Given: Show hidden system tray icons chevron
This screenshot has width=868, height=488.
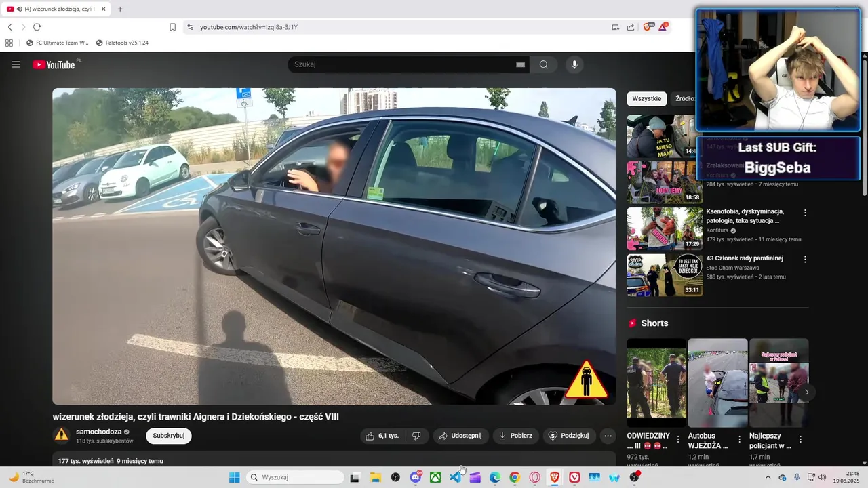Looking at the screenshot, I should pyautogui.click(x=768, y=477).
